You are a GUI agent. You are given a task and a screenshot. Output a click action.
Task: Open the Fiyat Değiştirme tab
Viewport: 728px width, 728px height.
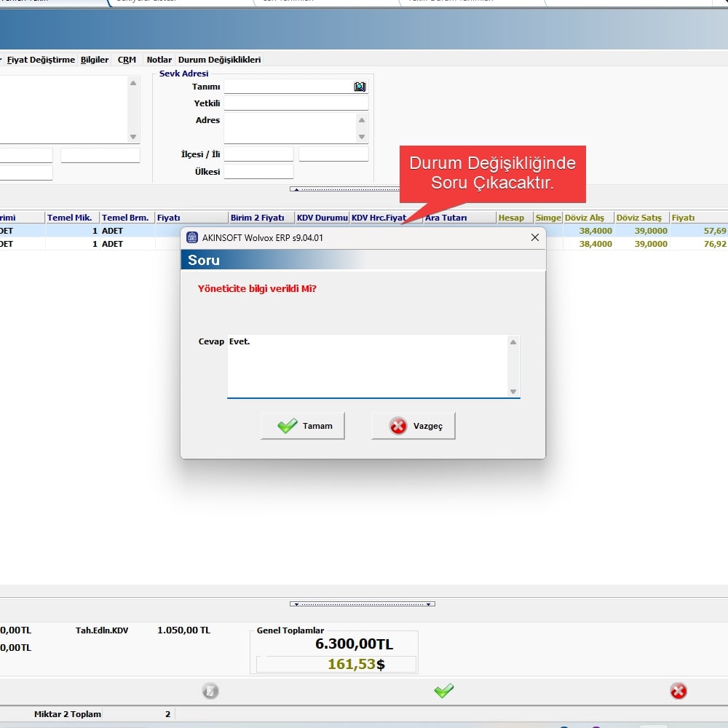pos(41,60)
